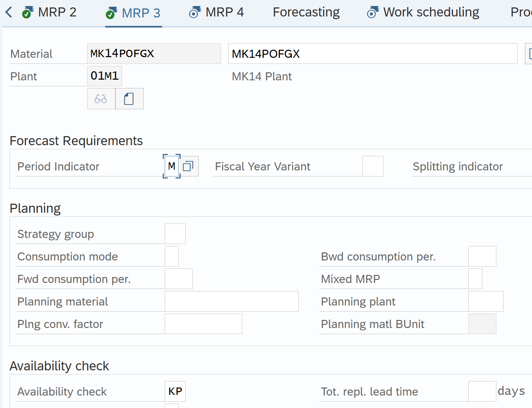Click the material description text field

click(372, 54)
